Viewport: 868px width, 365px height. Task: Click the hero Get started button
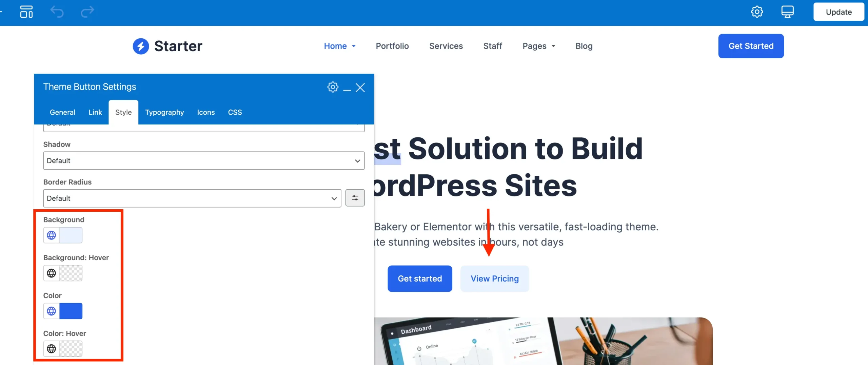(420, 279)
